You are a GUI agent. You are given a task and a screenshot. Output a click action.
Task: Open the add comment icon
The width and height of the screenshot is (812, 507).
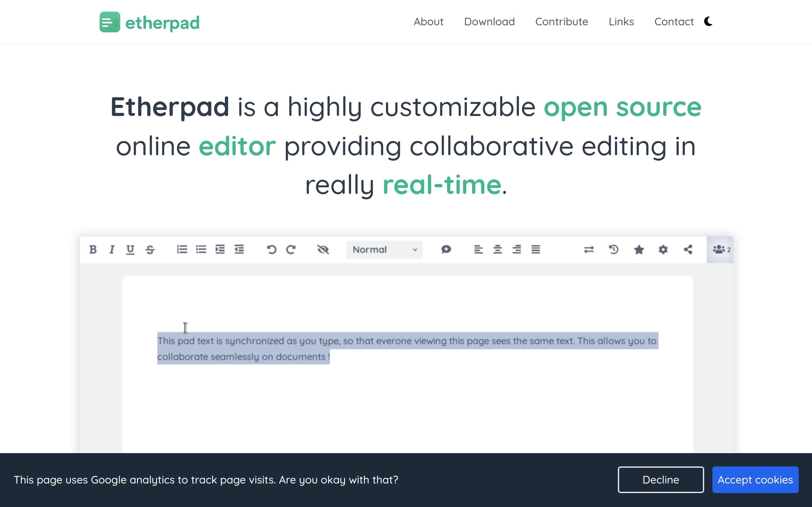click(446, 249)
